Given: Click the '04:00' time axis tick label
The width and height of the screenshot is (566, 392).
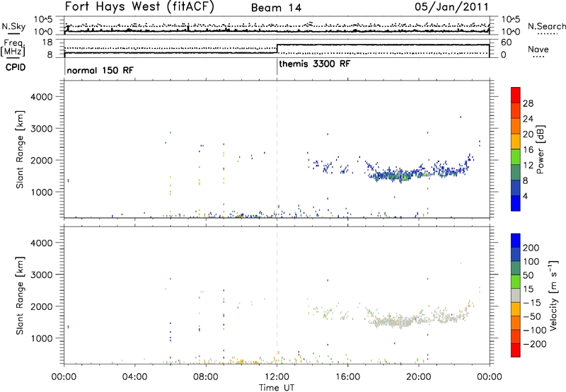Looking at the screenshot, I should tap(134, 377).
